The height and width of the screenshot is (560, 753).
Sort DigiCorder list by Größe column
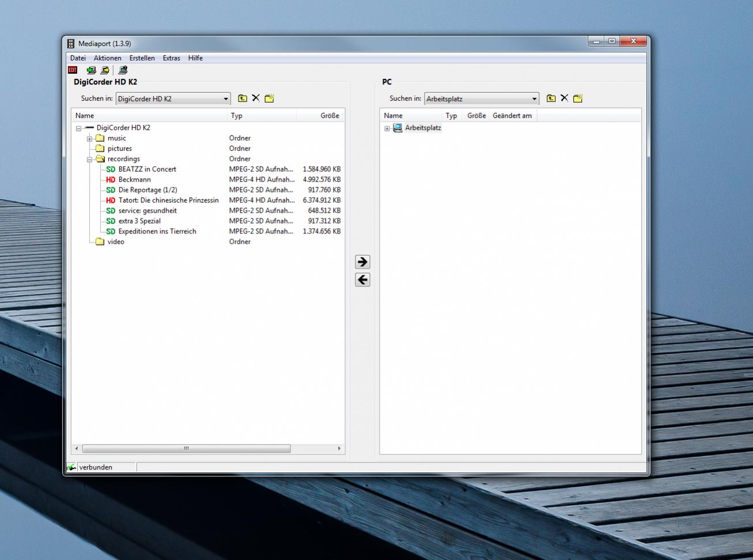tap(320, 116)
